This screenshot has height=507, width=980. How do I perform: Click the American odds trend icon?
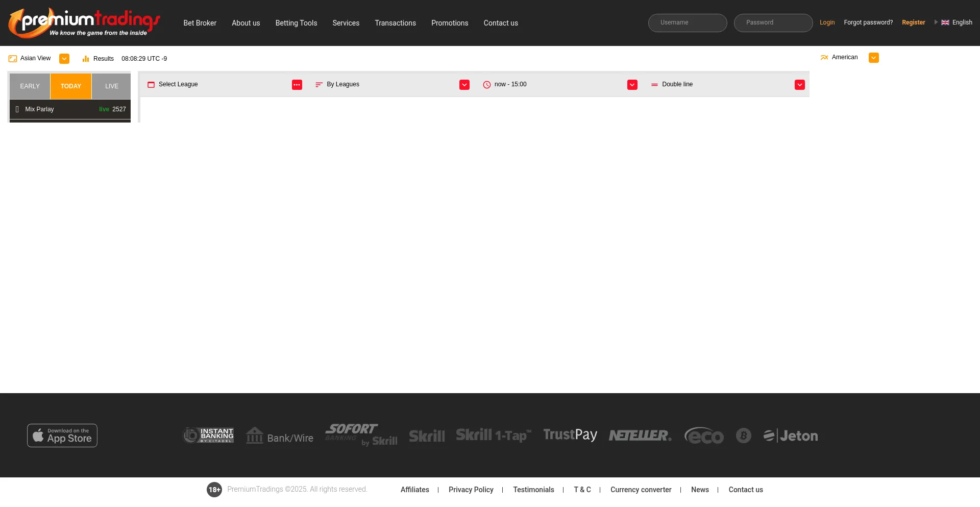click(824, 57)
